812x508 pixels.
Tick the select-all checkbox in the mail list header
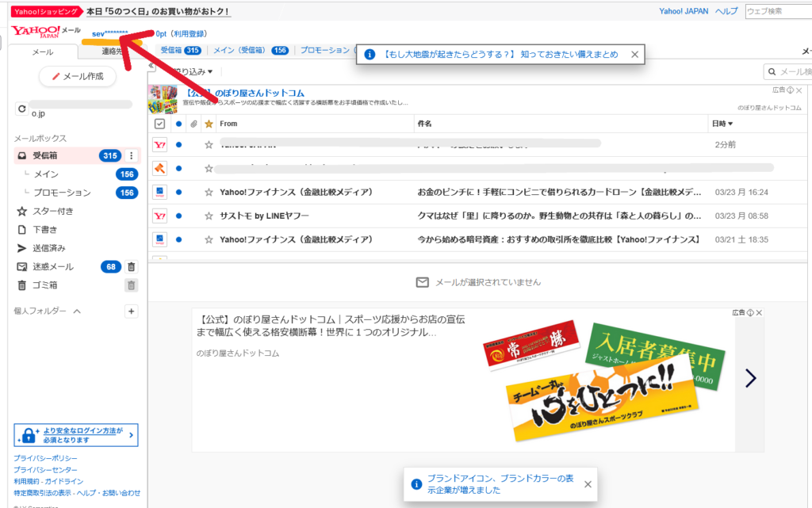coord(159,124)
